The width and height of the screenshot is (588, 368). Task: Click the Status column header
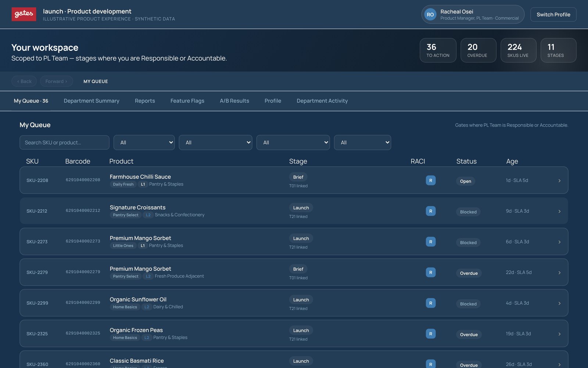click(466, 161)
